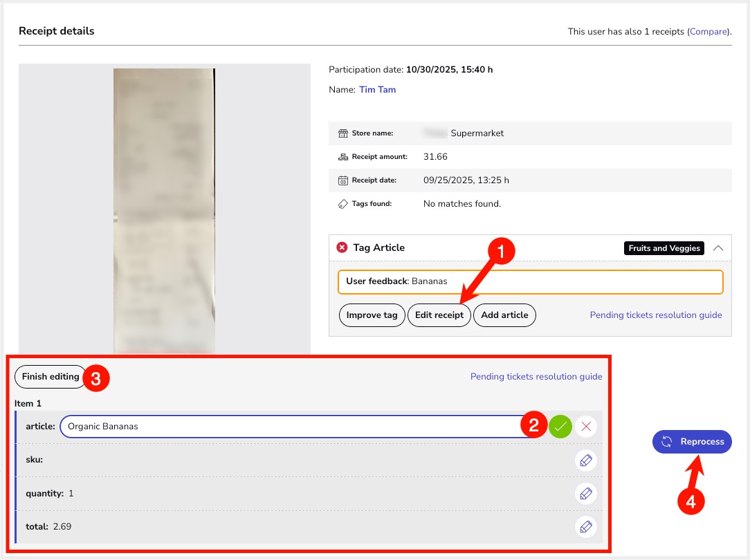Cancel article edit with red X
Screen dimensions: 750x560
[x=586, y=427]
